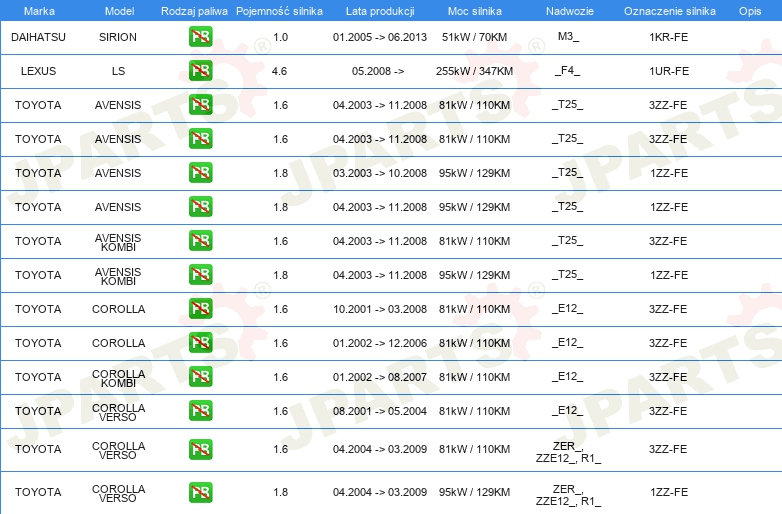This screenshot has width=782, height=514.
Task: Click 3ZZ-FE engine code in Avensis Kombi row
Action: click(x=668, y=241)
